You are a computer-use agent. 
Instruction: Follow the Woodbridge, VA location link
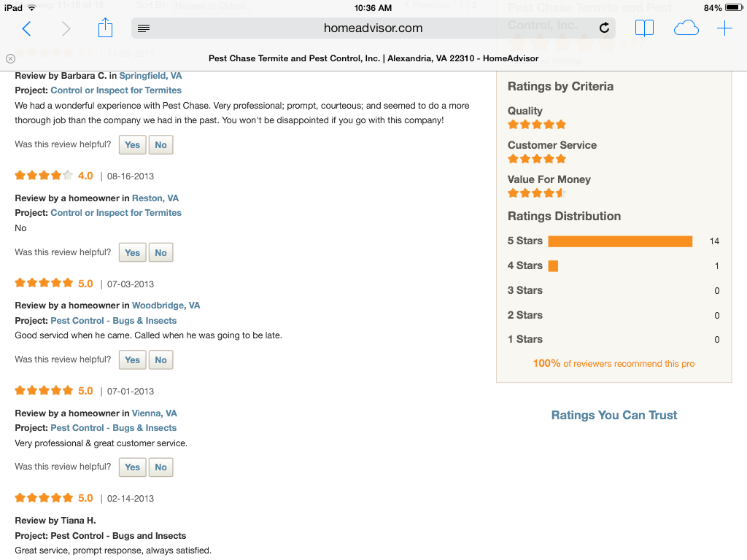(x=166, y=306)
